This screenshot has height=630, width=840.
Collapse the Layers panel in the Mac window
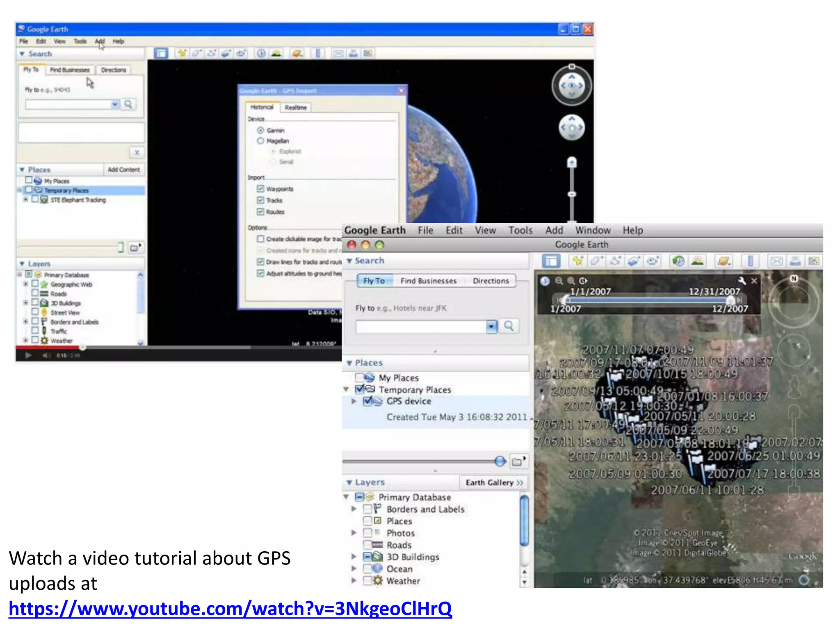pyautogui.click(x=349, y=482)
